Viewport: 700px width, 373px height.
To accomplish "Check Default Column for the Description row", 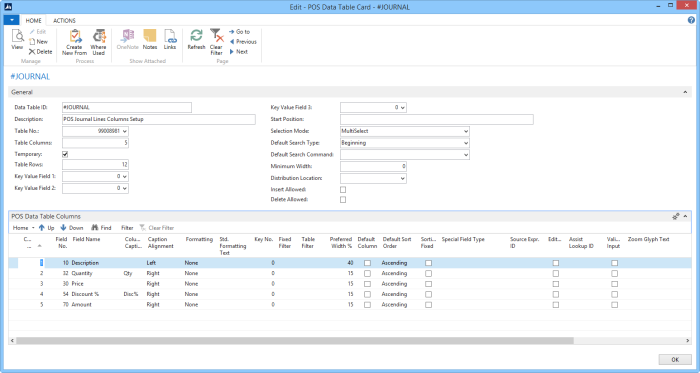I will tap(367, 263).
